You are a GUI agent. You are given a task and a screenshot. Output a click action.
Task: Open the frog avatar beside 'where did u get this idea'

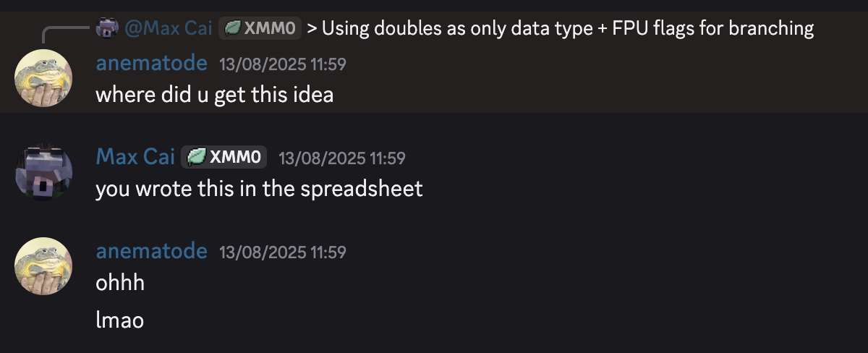click(44, 80)
